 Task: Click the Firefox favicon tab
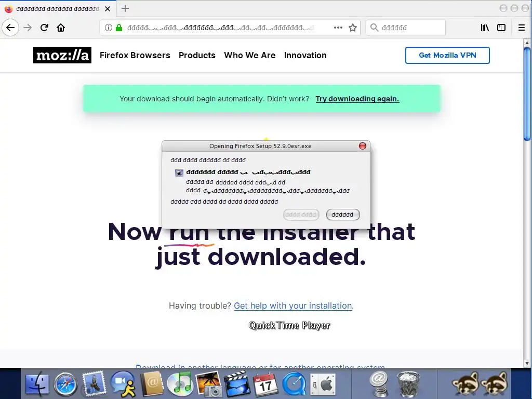[9, 9]
